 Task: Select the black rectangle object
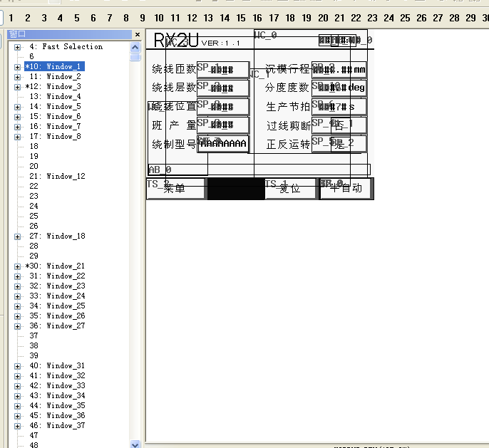(235, 189)
